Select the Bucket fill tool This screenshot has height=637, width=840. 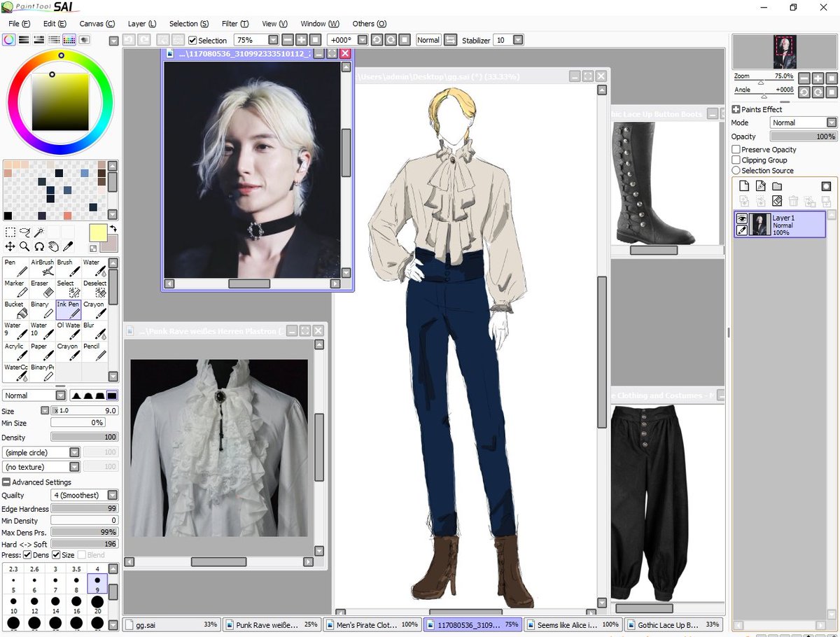point(16,309)
